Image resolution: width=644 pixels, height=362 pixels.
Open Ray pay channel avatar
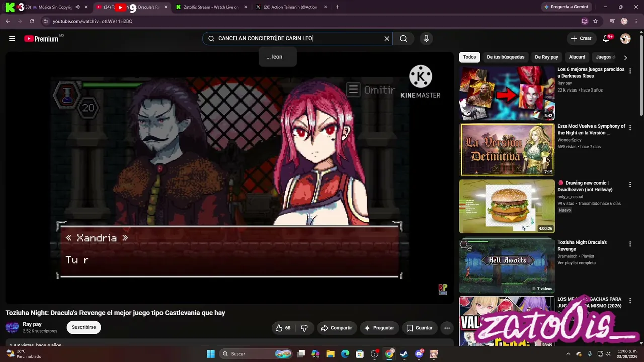(x=12, y=328)
